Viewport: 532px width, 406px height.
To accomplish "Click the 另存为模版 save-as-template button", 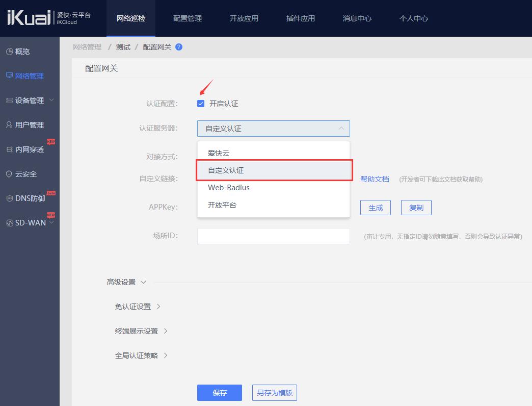I will pyautogui.click(x=274, y=392).
